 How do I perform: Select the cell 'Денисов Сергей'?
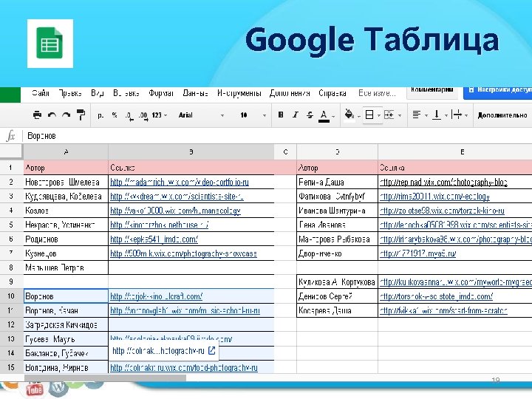coord(337,296)
